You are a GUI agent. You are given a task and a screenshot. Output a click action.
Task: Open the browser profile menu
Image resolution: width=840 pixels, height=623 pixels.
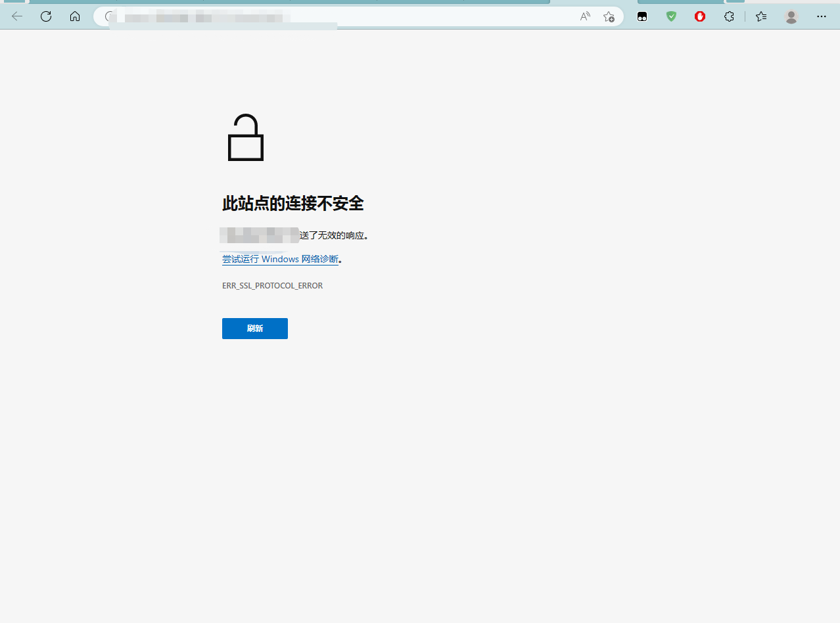click(x=791, y=16)
